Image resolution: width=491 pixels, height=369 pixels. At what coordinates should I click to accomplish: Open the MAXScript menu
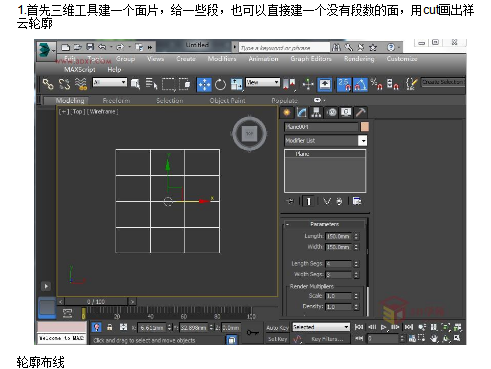click(x=80, y=69)
